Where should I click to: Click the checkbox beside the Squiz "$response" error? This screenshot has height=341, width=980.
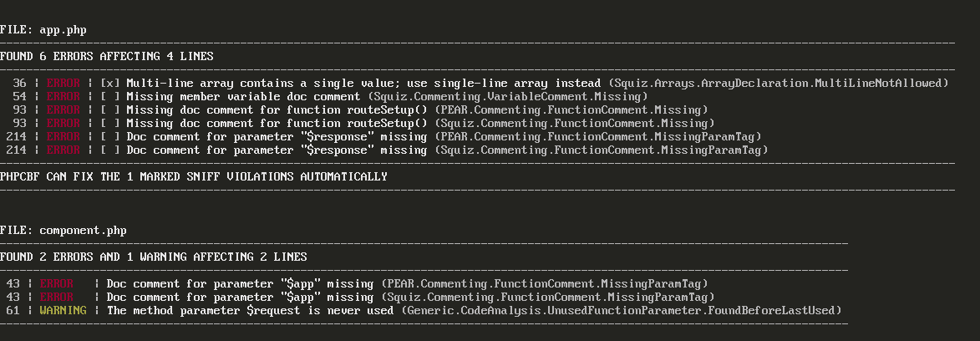(109, 150)
